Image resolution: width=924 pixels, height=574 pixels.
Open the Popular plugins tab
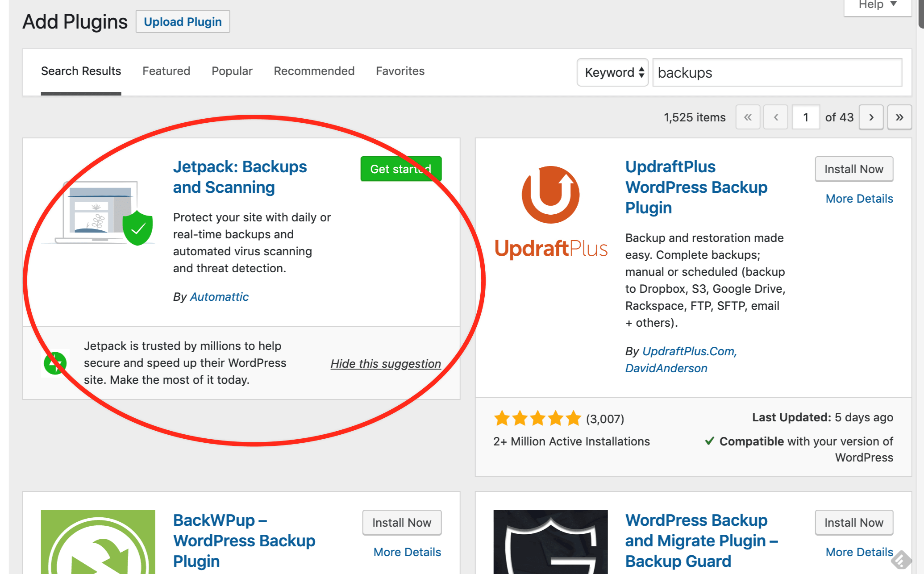click(232, 71)
